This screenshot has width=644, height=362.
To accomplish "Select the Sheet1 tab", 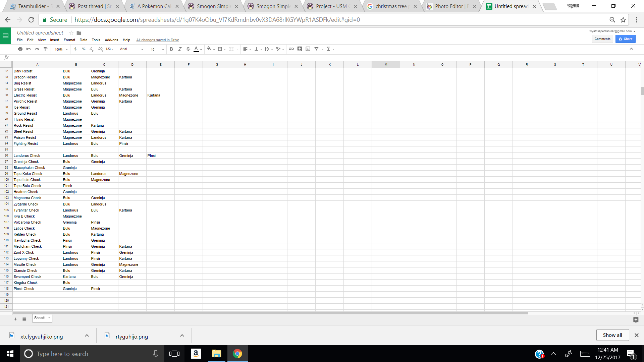I will click(x=42, y=318).
